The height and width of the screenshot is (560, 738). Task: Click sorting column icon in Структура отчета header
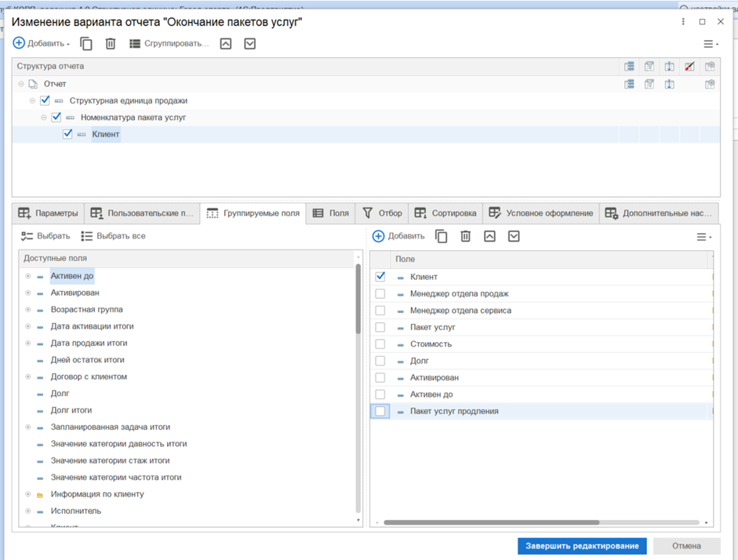tap(669, 67)
